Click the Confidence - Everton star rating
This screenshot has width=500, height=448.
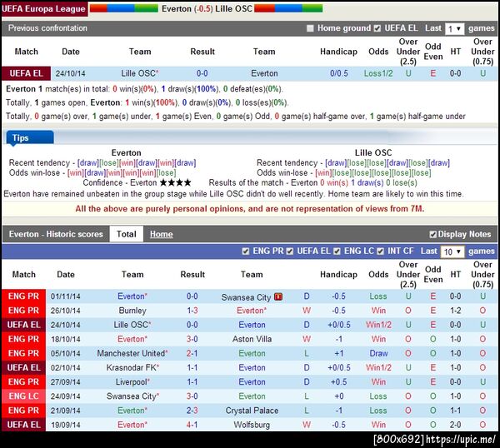point(175,182)
